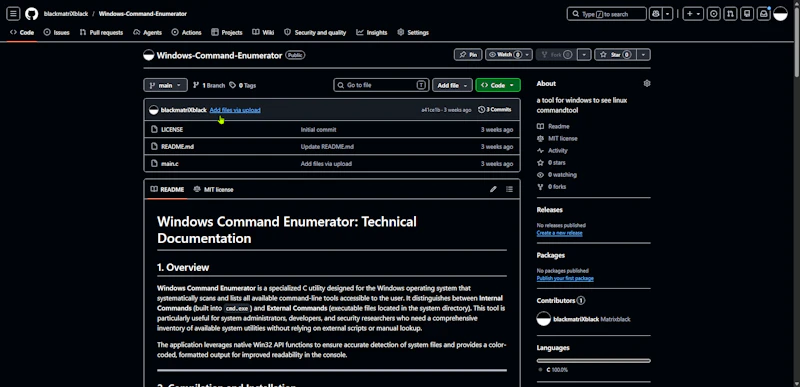Screen dimensions: 800x387
Task: Click the Windows-Command-Enumerator breadcrumb link
Action: point(143,14)
